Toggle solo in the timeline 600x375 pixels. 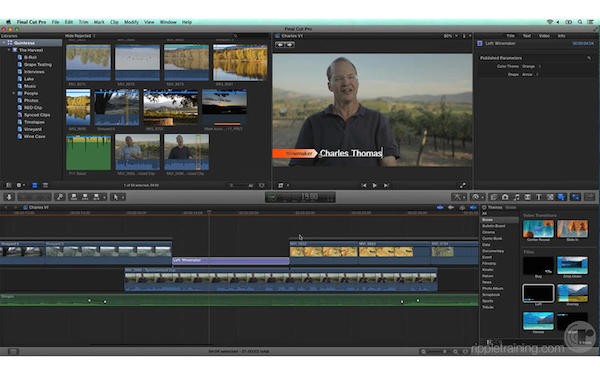462,207
